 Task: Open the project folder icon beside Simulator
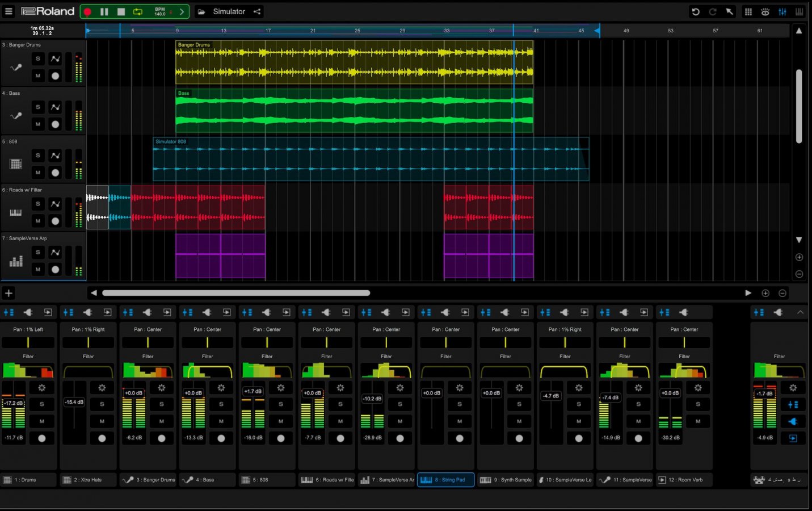point(201,11)
